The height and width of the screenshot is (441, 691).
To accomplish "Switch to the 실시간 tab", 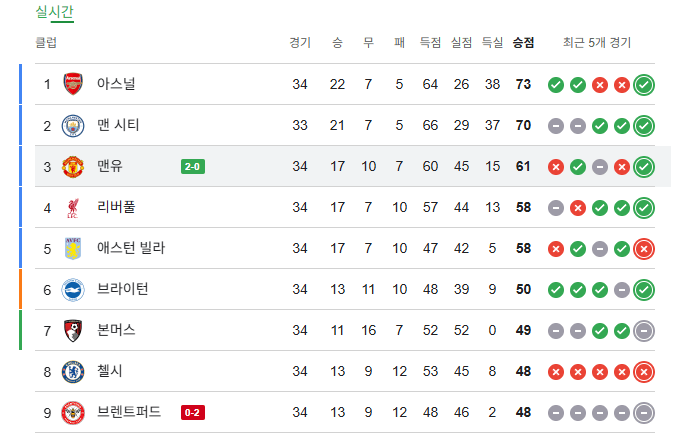I will [x=54, y=13].
